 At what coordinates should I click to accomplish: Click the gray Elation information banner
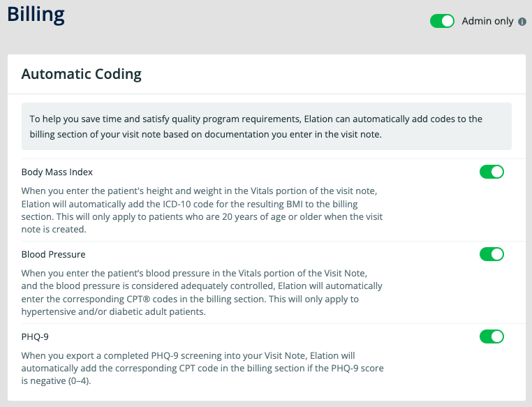point(267,126)
